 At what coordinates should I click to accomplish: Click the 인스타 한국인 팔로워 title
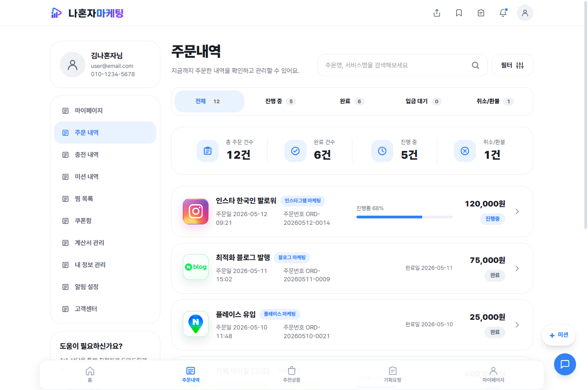[246, 201]
